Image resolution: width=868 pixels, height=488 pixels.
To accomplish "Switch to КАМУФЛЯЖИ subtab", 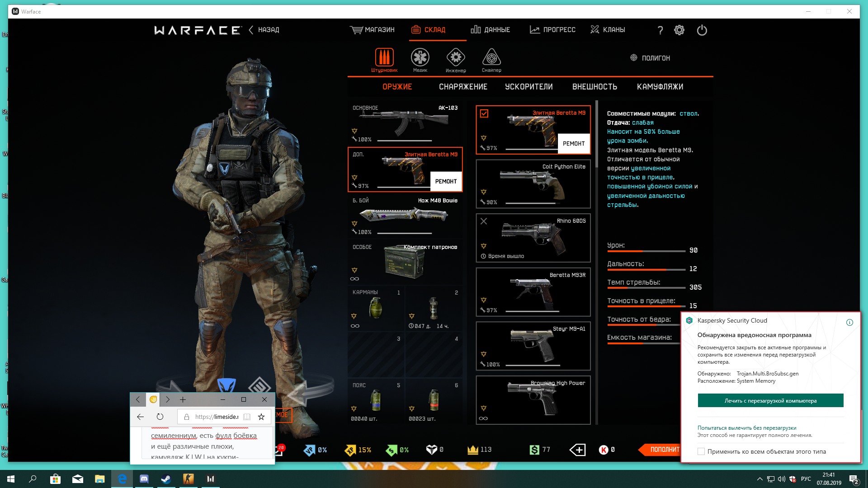I will click(x=660, y=87).
